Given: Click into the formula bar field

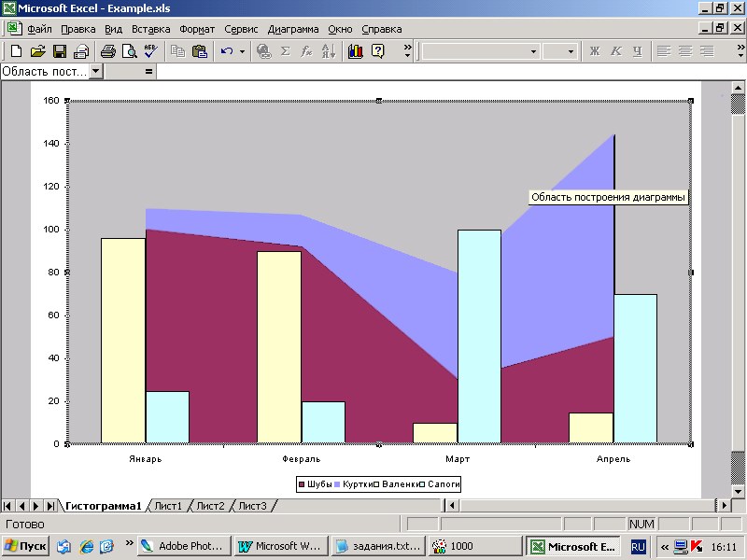Looking at the screenshot, I should [x=450, y=72].
